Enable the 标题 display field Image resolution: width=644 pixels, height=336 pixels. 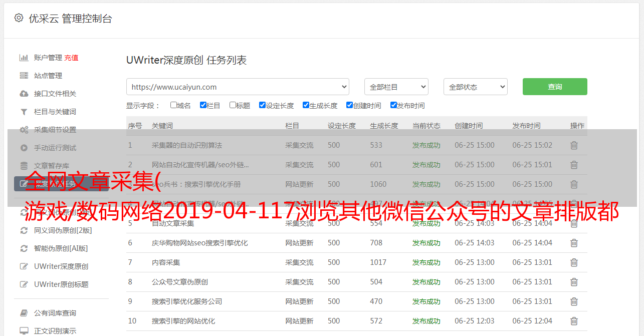pos(233,105)
